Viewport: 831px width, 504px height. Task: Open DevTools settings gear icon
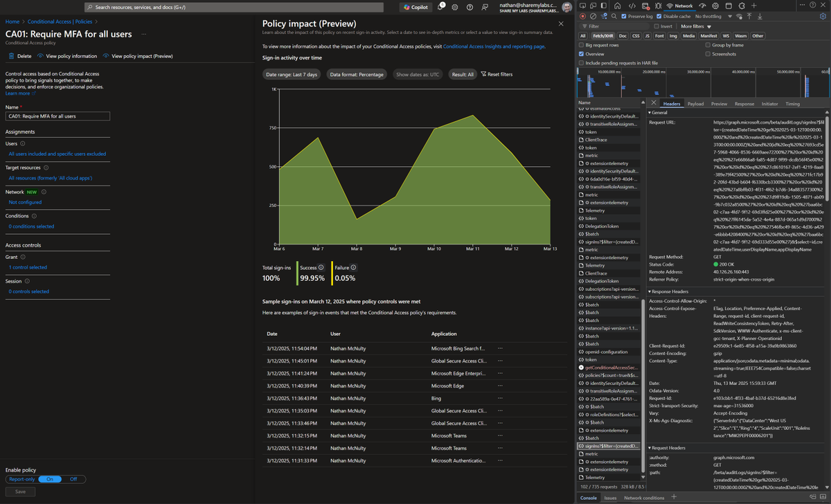click(x=823, y=16)
